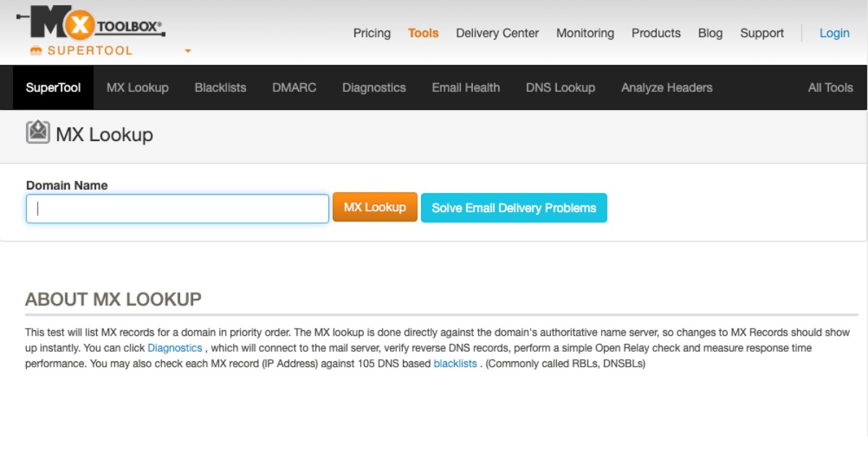
Task: Open the Delivery Center menu item
Action: pos(497,33)
